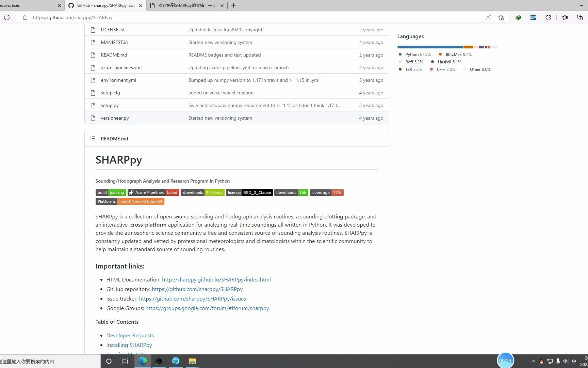
Task: Select C++ 2.0% language entry
Action: pos(442,69)
